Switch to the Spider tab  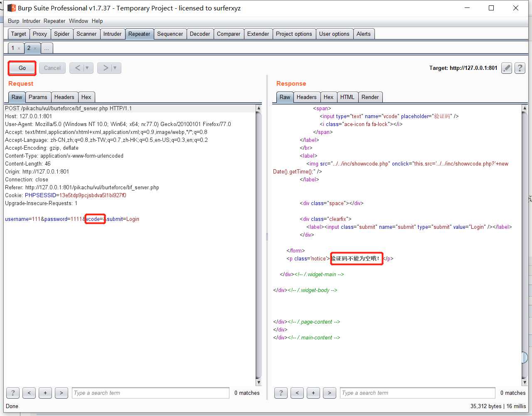click(62, 34)
